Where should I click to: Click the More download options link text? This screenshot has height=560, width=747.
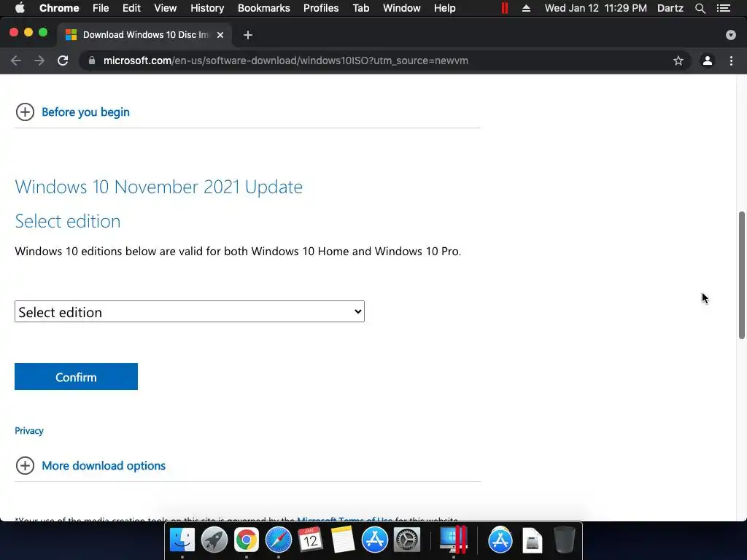(x=104, y=465)
